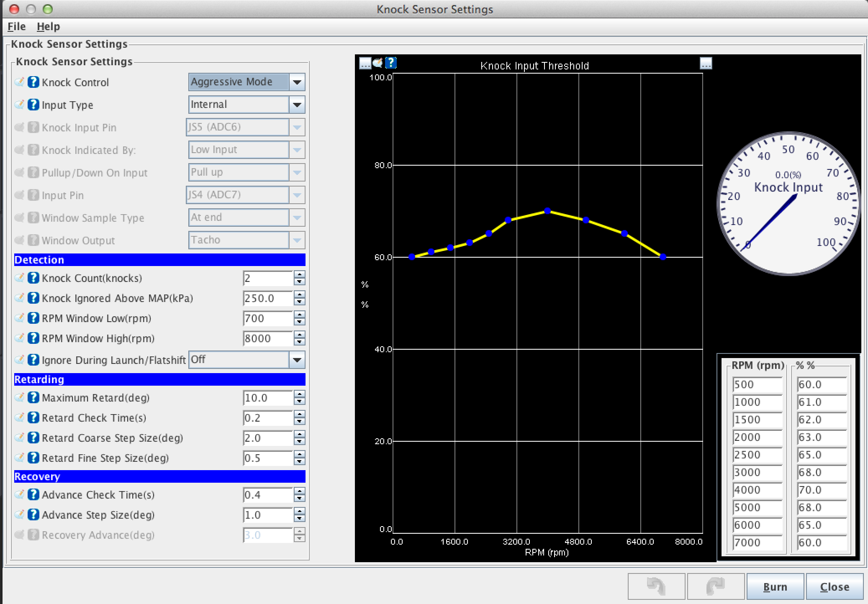Screen dimensions: 868x604
Task: Click the Burn button
Action: [x=775, y=586]
